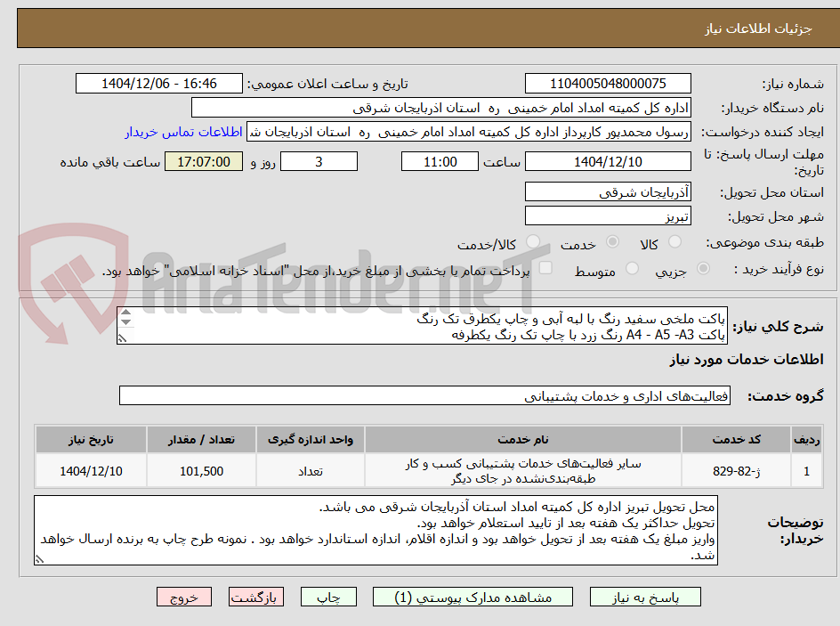Click the خروج exit button
Screen dimensions: 840x626
click(x=183, y=597)
